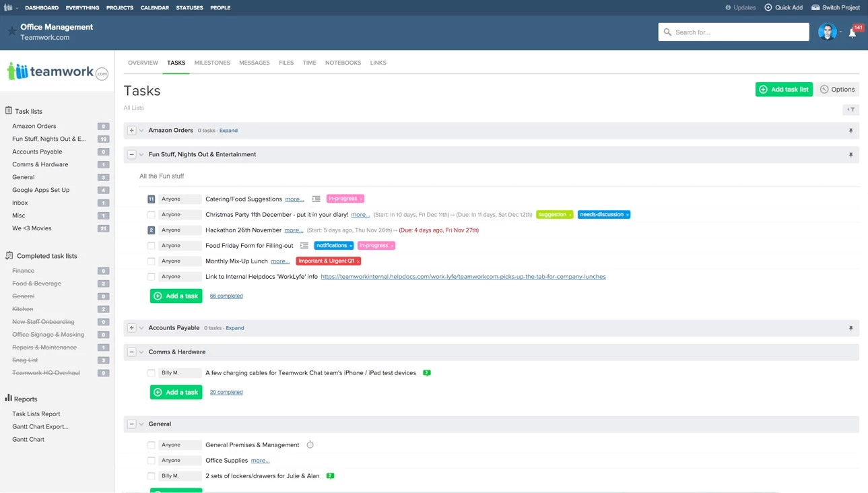Switch to the Milestones tab
868x493 pixels.
coord(212,63)
